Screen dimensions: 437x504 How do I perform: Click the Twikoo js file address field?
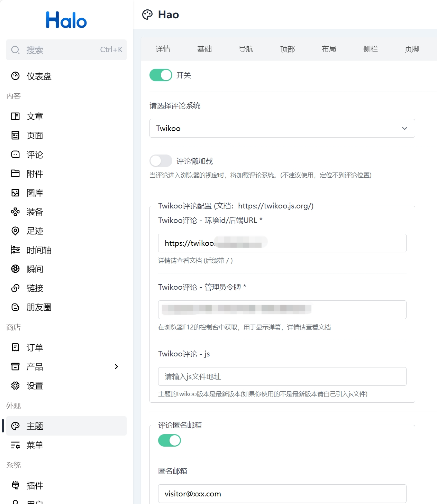tap(282, 376)
